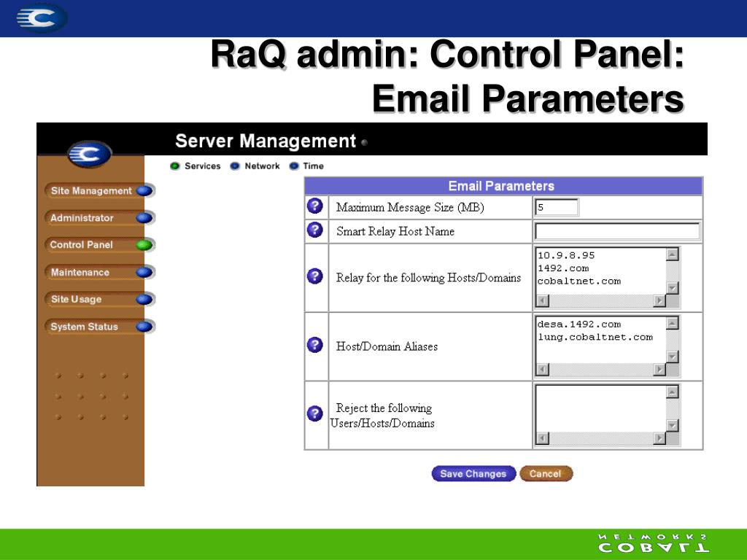Click scroll-down arrow in Reject list box
The image size is (747, 560).
672,425
